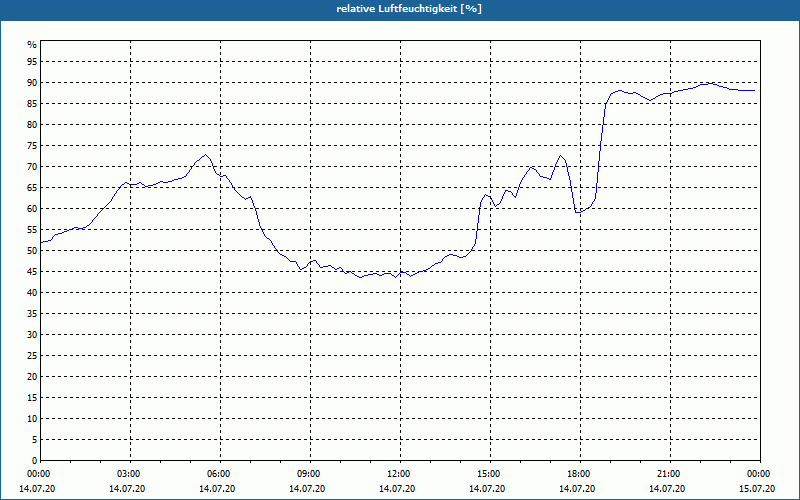The width and height of the screenshot is (800, 500).
Task: Click the 85 y-axis value
Action: point(32,104)
